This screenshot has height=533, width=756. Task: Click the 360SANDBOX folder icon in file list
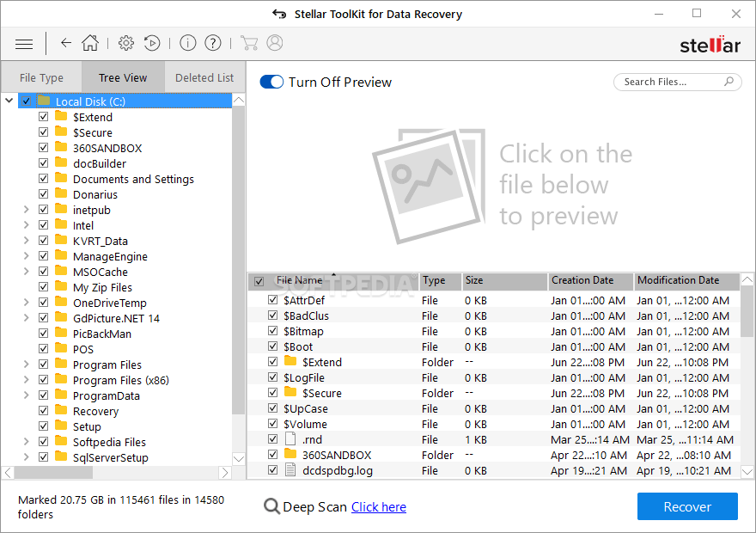[290, 454]
